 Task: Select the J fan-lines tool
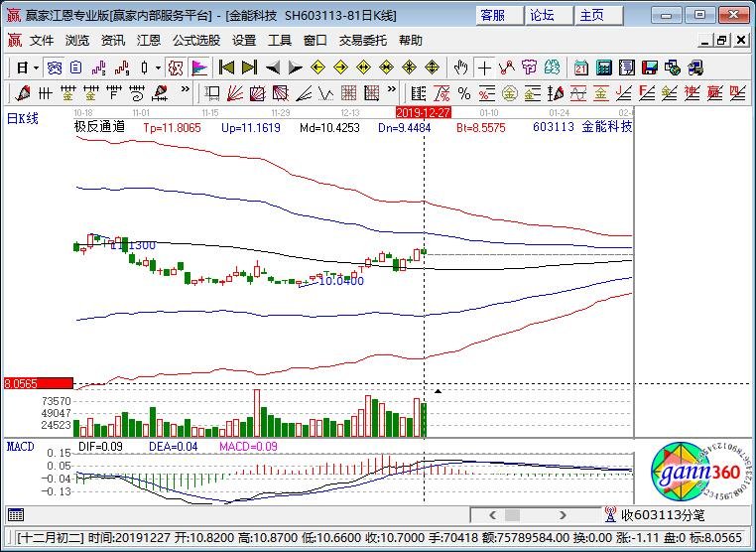(623, 92)
